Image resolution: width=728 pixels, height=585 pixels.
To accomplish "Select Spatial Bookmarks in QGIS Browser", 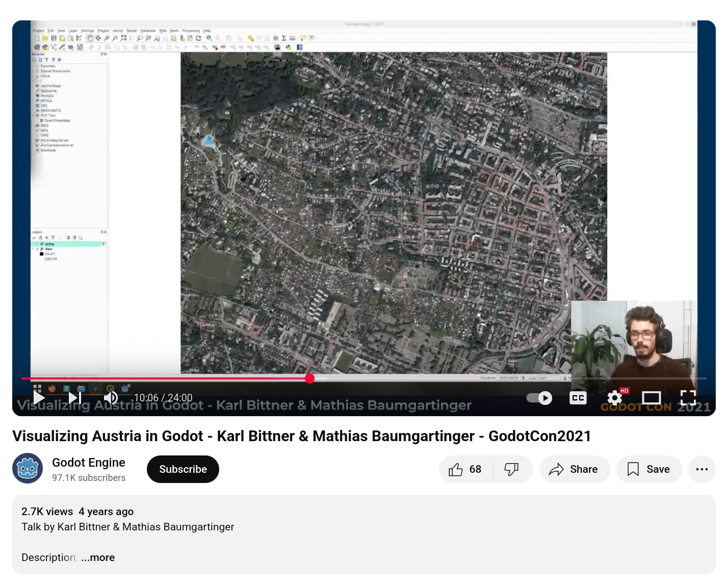I will tap(55, 71).
